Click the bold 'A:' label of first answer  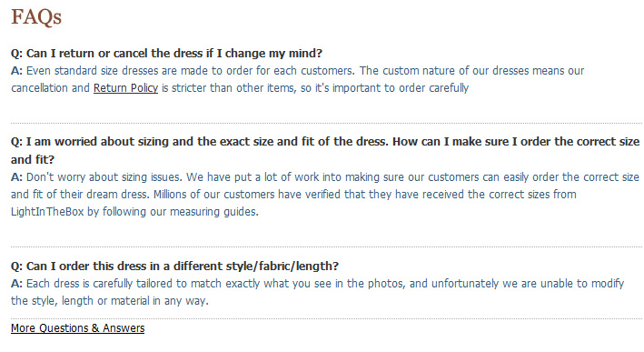click(x=16, y=71)
